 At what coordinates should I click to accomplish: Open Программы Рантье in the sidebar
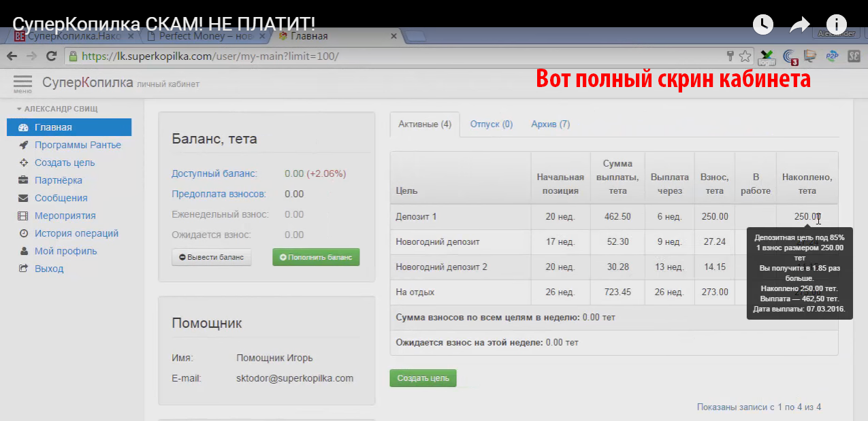pyautogui.click(x=78, y=145)
